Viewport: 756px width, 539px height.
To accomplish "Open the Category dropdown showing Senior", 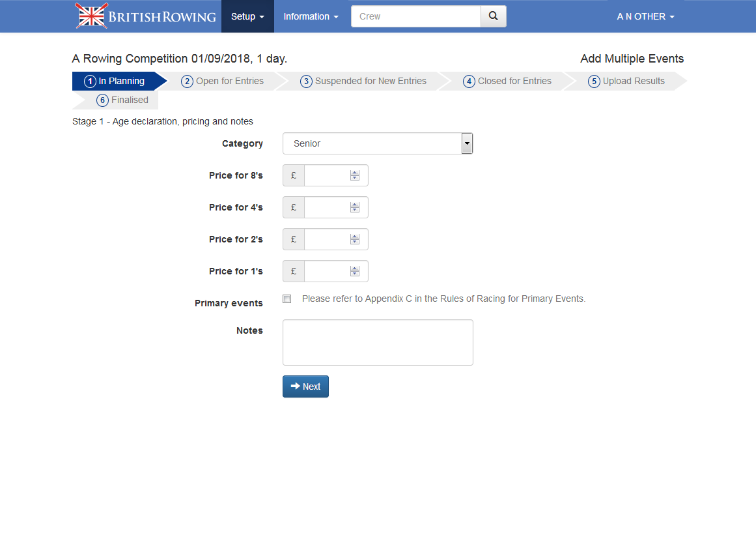I will (377, 143).
